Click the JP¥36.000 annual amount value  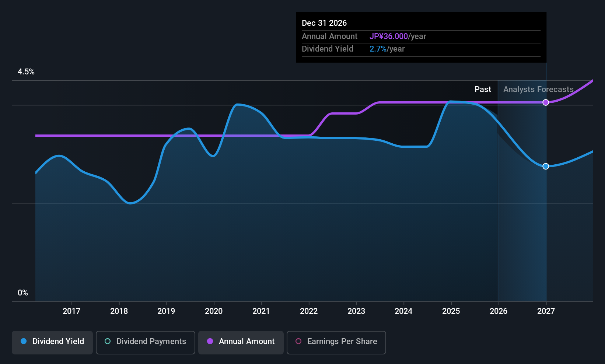[389, 36]
